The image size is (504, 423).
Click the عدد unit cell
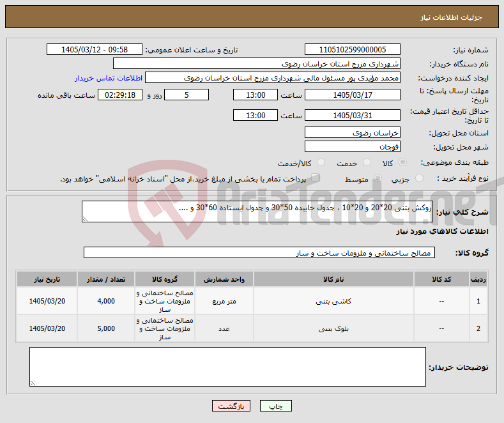(x=224, y=328)
